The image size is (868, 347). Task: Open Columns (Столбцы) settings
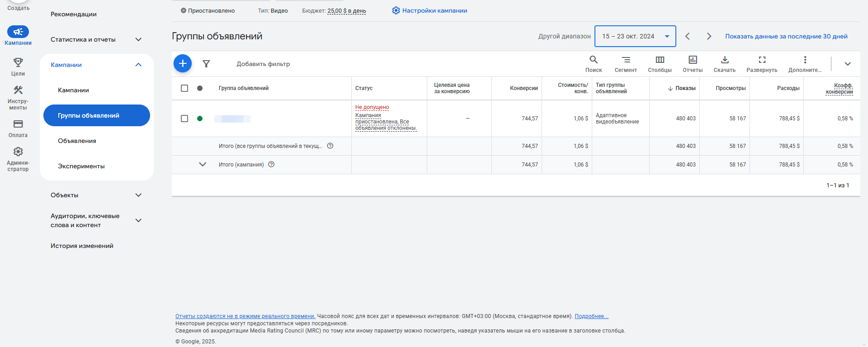click(x=660, y=64)
